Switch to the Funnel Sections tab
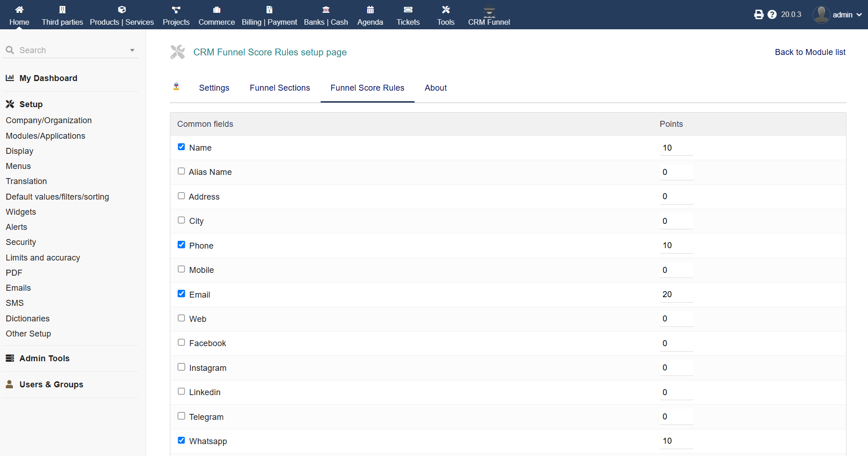 pyautogui.click(x=280, y=88)
